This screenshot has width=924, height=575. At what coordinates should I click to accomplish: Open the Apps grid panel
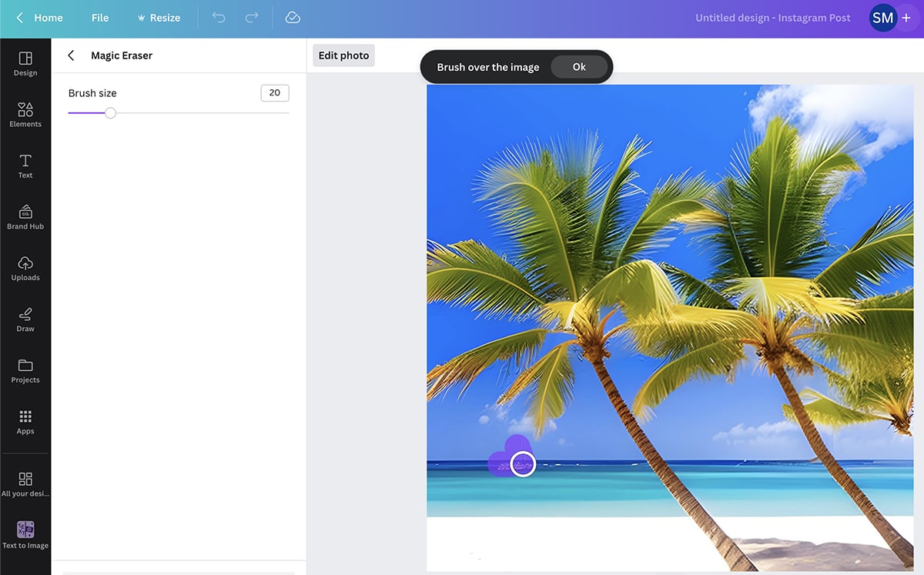click(25, 421)
